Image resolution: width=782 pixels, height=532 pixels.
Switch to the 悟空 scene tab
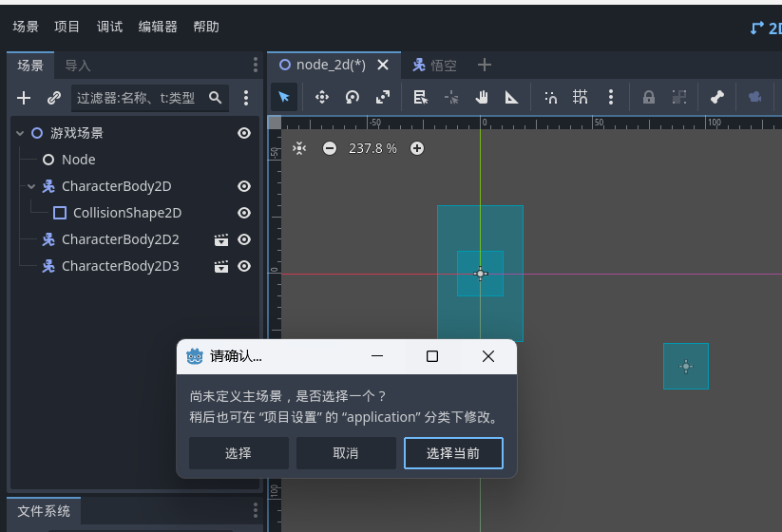click(x=435, y=65)
